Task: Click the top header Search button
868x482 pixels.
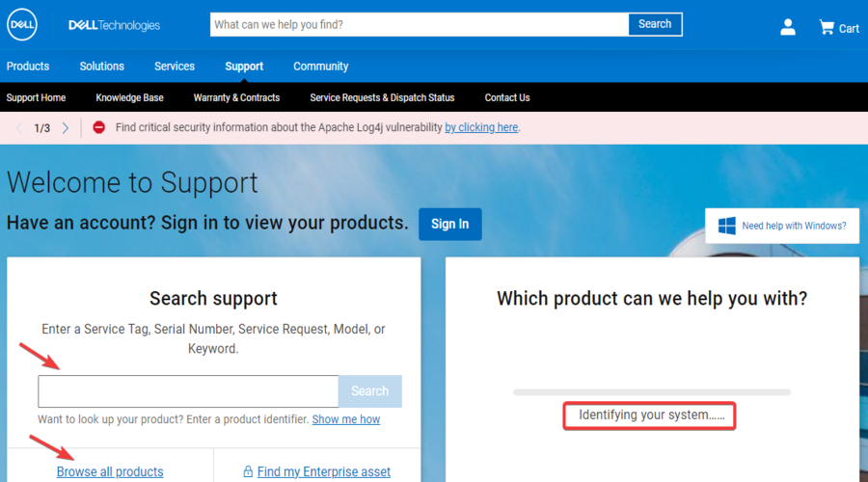Action: point(655,24)
